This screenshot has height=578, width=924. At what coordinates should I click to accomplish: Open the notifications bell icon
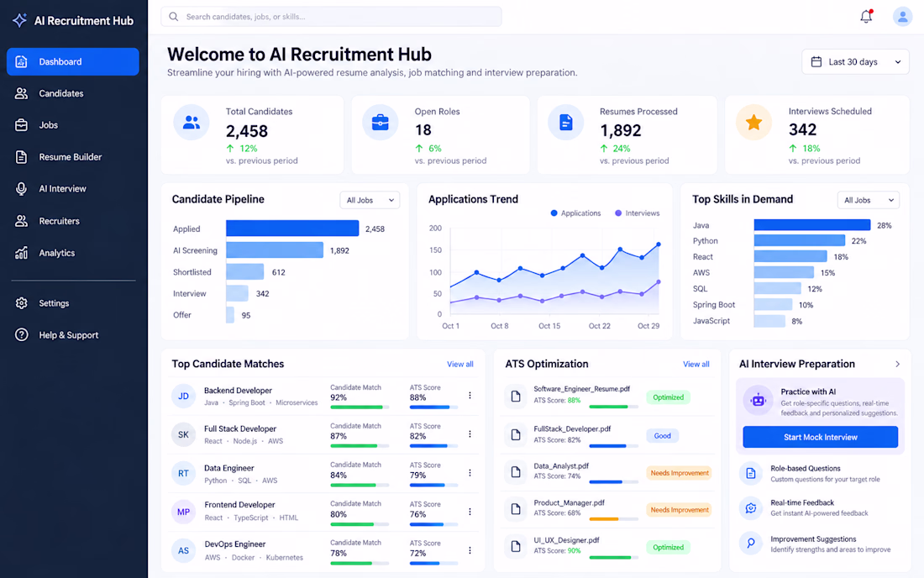(866, 17)
